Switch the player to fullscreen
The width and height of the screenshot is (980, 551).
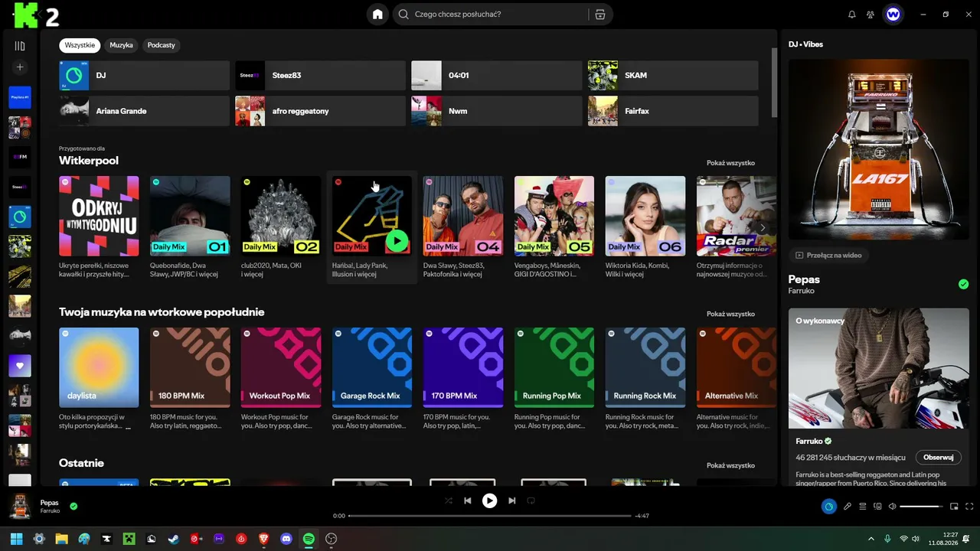[x=970, y=506]
